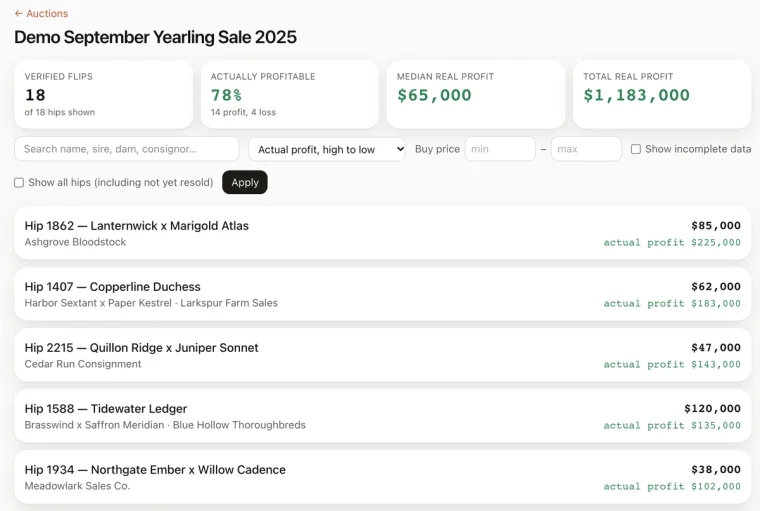The width and height of the screenshot is (760, 511).
Task: Click the Verified Flips value 18
Action: pyautogui.click(x=35, y=95)
